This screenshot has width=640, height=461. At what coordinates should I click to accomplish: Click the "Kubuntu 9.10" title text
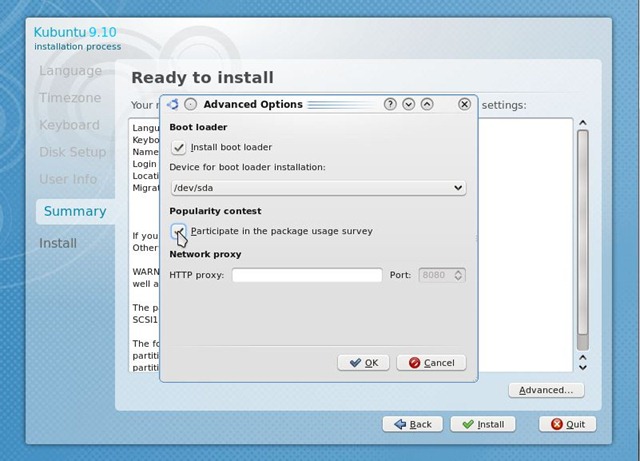[75, 32]
